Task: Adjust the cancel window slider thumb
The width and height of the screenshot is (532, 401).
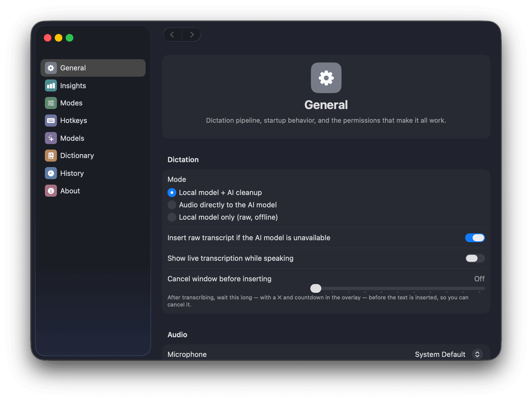Action: pyautogui.click(x=316, y=288)
